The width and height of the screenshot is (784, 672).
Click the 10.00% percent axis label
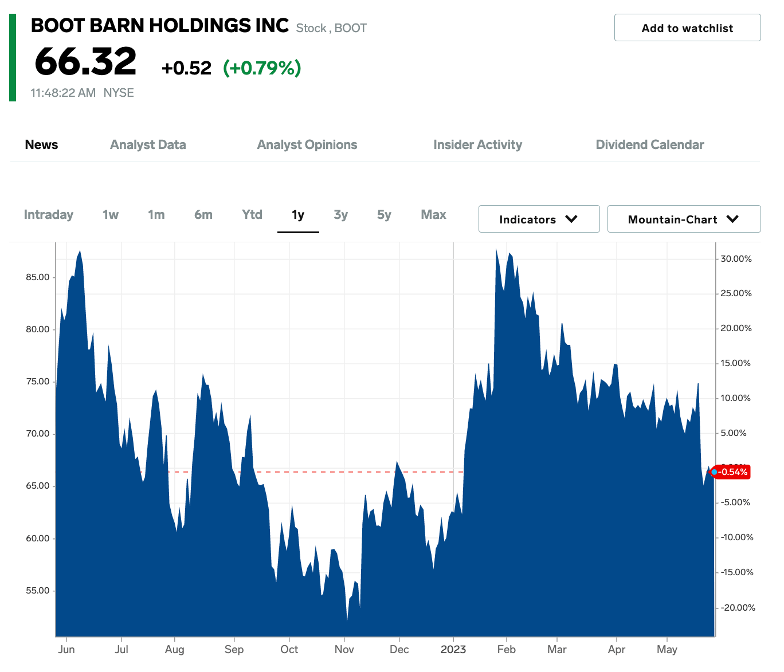point(736,398)
